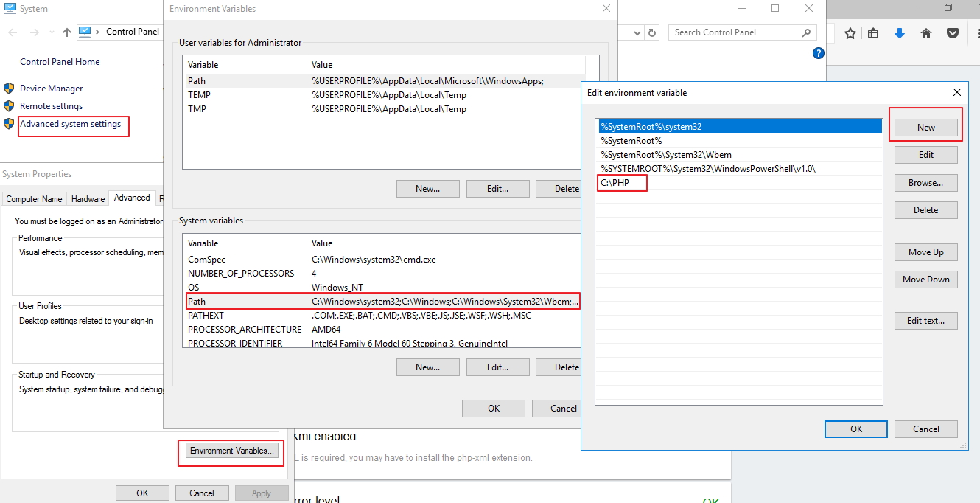Switch to the Computer Name tab
The height and width of the screenshot is (503, 980).
tap(34, 199)
